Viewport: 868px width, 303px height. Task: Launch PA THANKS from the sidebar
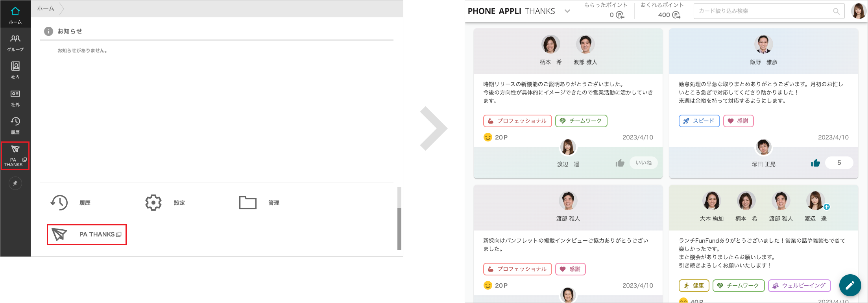click(15, 156)
